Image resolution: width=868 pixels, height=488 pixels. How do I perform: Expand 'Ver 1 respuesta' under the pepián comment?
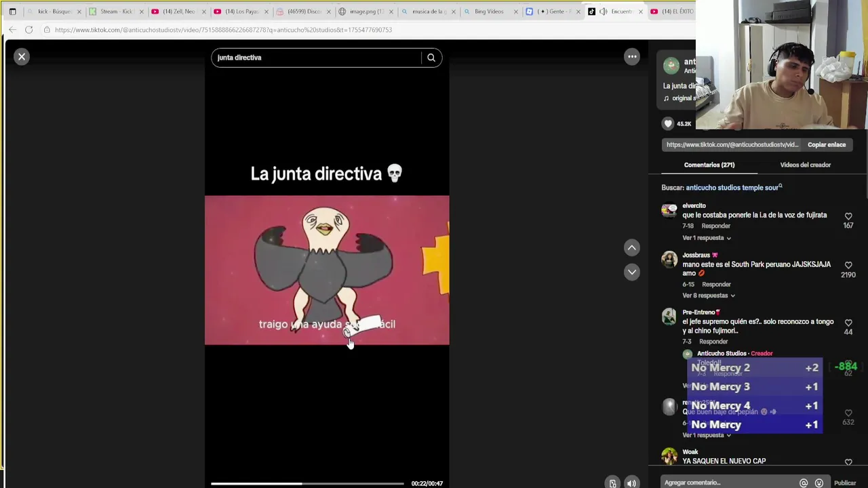tap(707, 435)
